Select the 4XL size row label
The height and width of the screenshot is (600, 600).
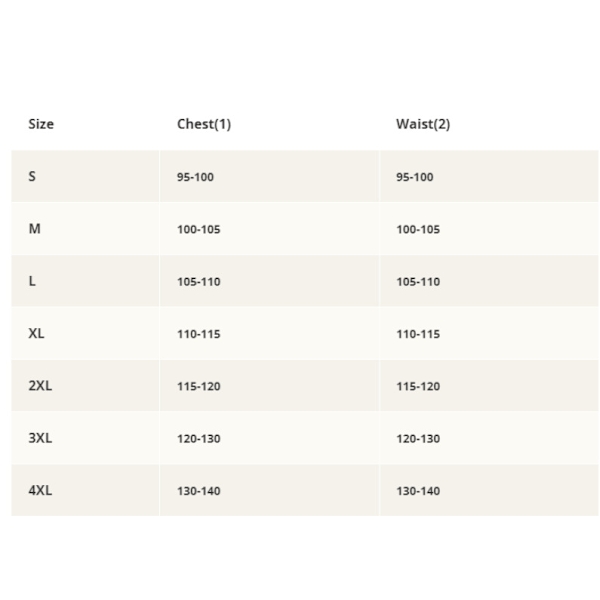pos(40,490)
